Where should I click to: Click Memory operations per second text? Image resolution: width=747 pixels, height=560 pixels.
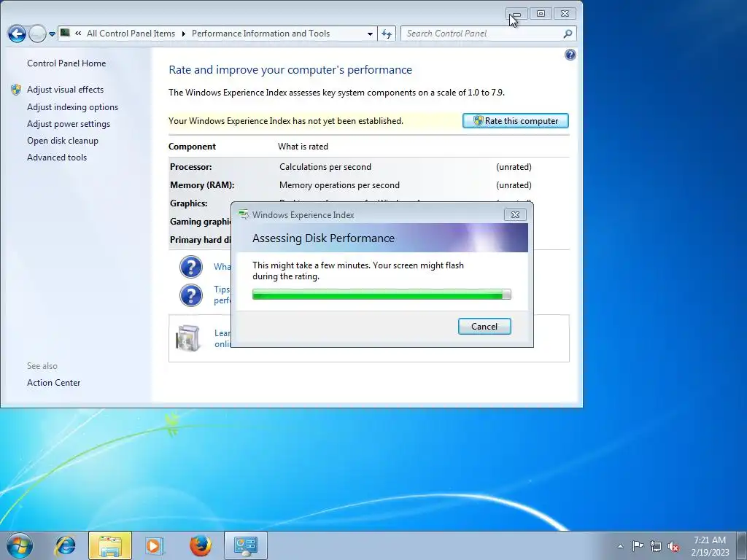point(339,185)
